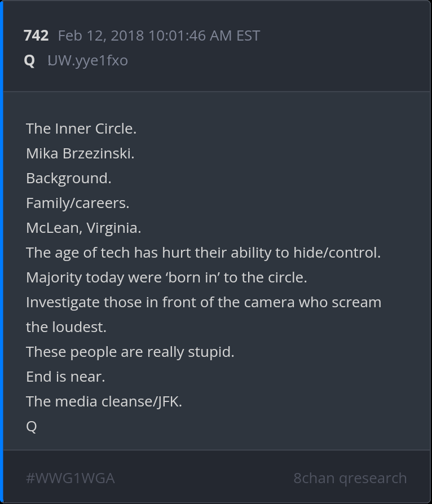The width and height of the screenshot is (432, 504).
Task: Click the "Mika Brzezinski." line
Action: pyautogui.click(x=80, y=153)
